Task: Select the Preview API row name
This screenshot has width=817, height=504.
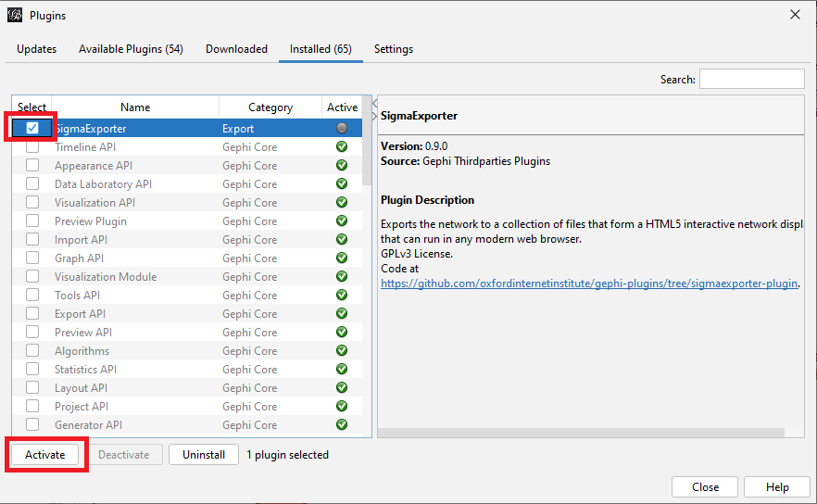Action: tap(82, 333)
